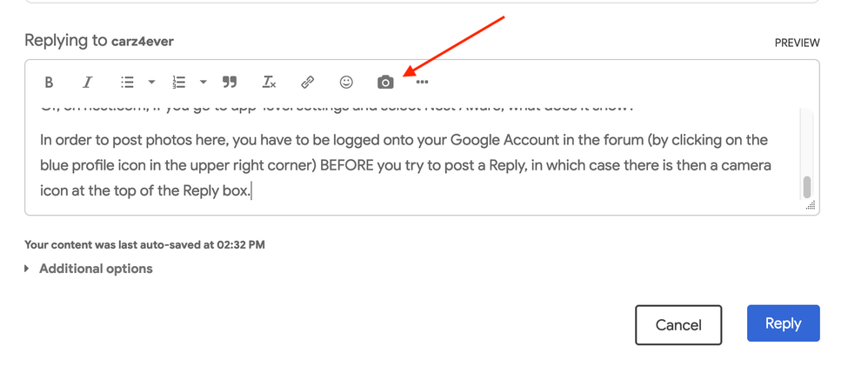Viewport: 868px width, 386px height.
Task: Expand Additional options section
Action: click(x=96, y=269)
